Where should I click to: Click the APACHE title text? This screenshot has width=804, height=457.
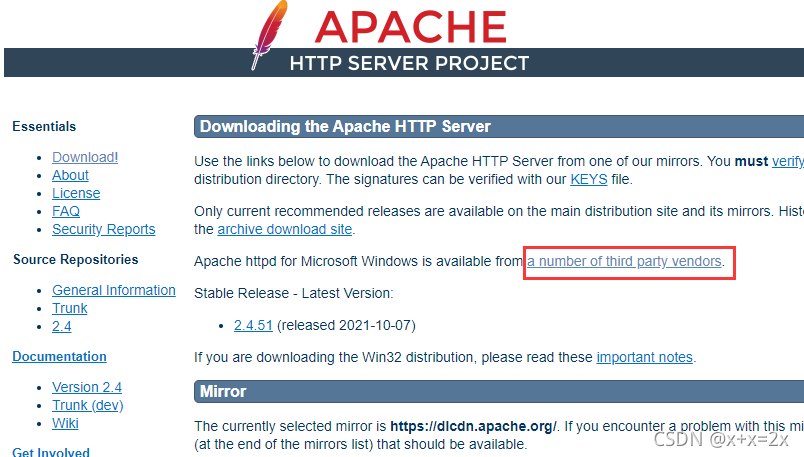[411, 27]
